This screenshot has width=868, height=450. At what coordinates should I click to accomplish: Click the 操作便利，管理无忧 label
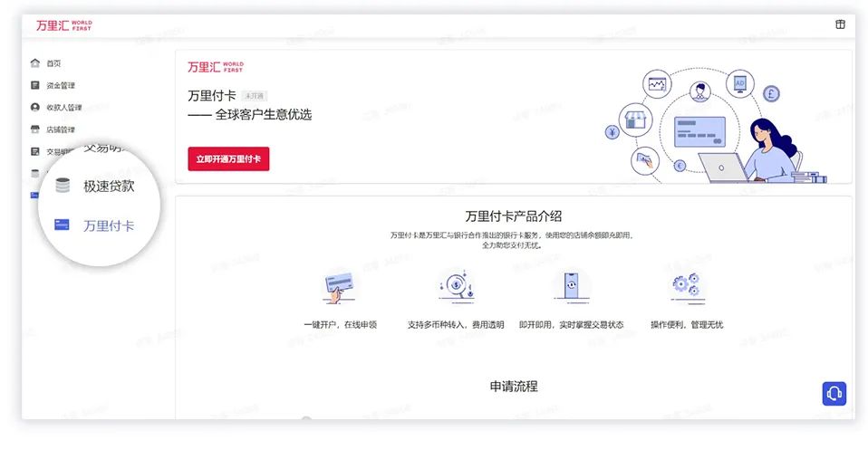pos(687,325)
